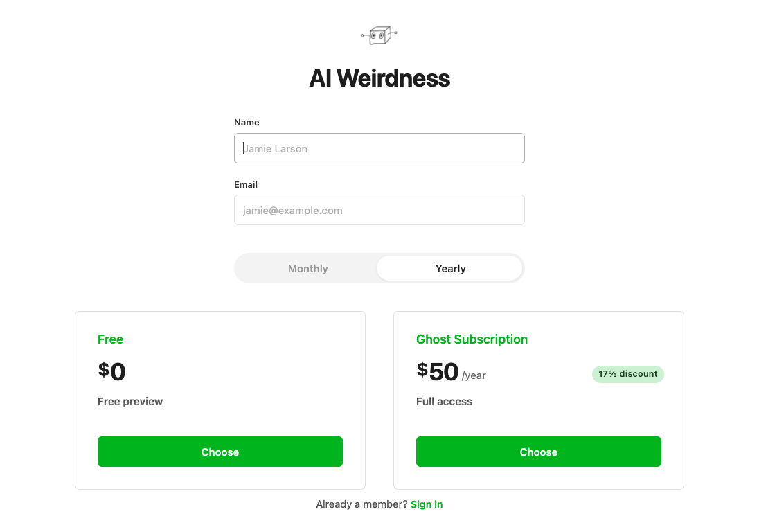The height and width of the screenshot is (532, 759).
Task: Select the Monthly billing option
Action: point(307,268)
